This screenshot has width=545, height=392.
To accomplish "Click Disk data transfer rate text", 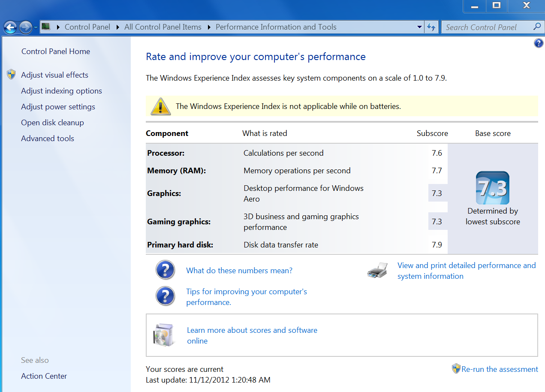I will pyautogui.click(x=281, y=245).
